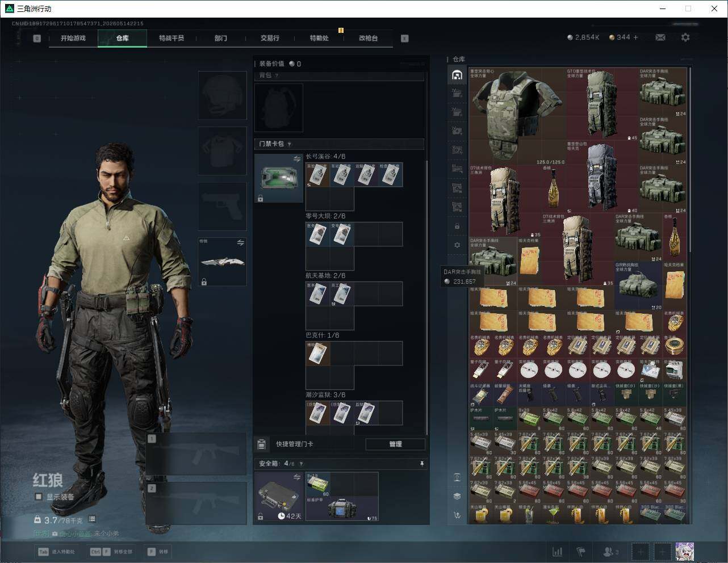Open the friends list icon in bottom bar

point(611,552)
